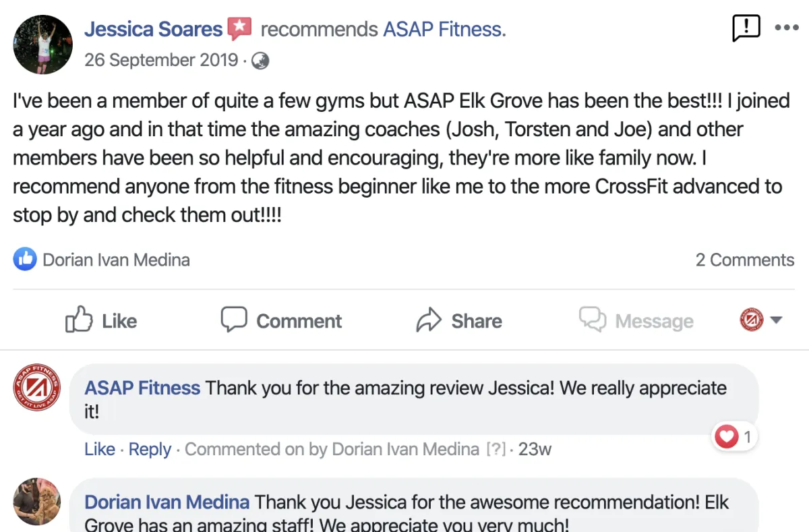Click the Comment speech bubble icon
The height and width of the screenshot is (532, 809).
pyautogui.click(x=234, y=320)
